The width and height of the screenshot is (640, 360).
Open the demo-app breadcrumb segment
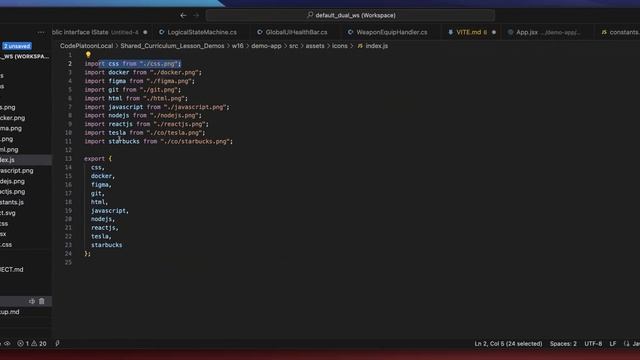(266, 46)
